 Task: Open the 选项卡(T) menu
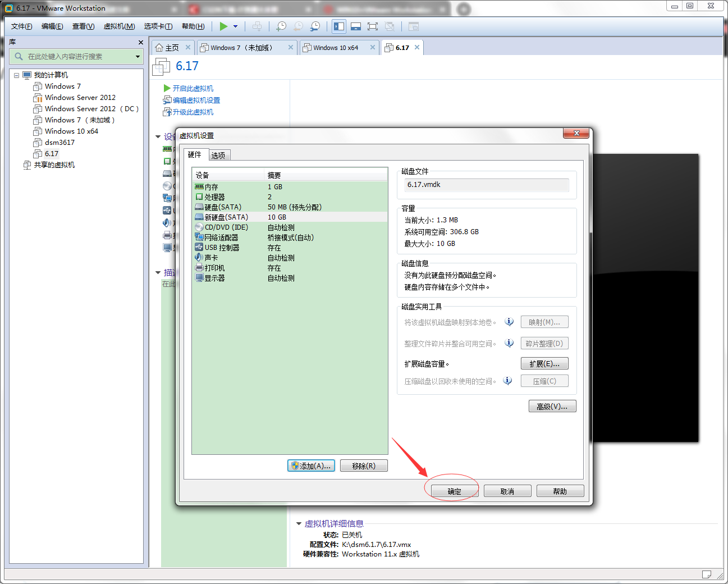pyautogui.click(x=158, y=26)
